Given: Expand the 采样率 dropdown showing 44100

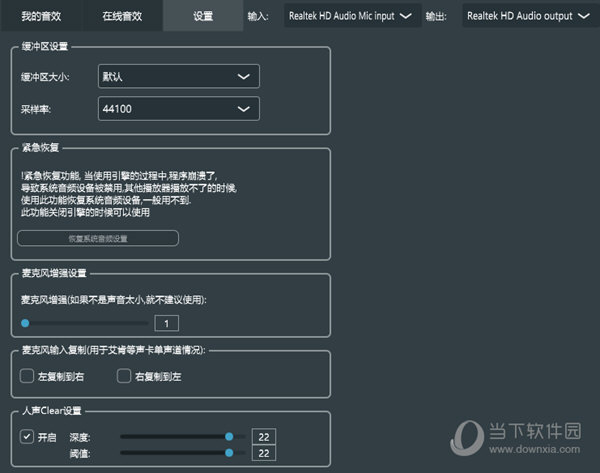Looking at the screenshot, I should coord(179,109).
